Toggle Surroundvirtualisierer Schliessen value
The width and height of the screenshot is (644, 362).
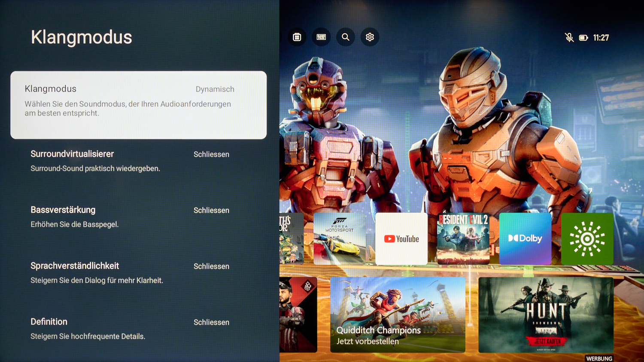pyautogui.click(x=211, y=154)
